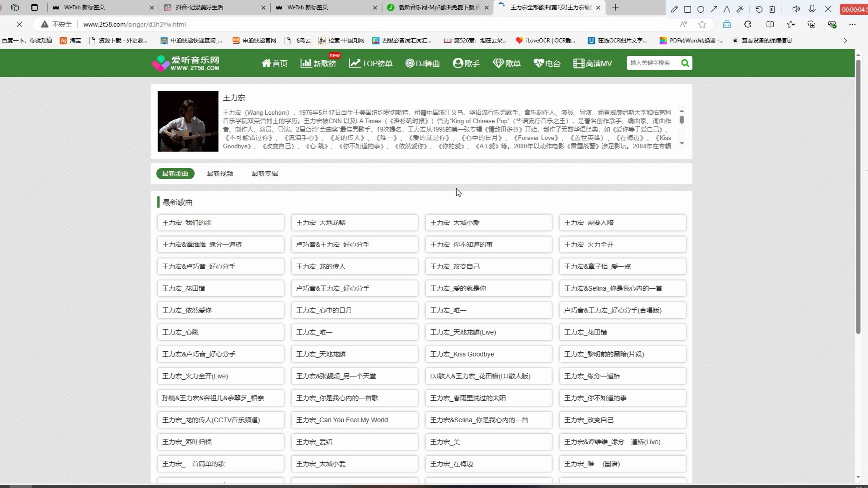
Task: Click the 爱听音乐网 site logo
Action: coord(186,63)
